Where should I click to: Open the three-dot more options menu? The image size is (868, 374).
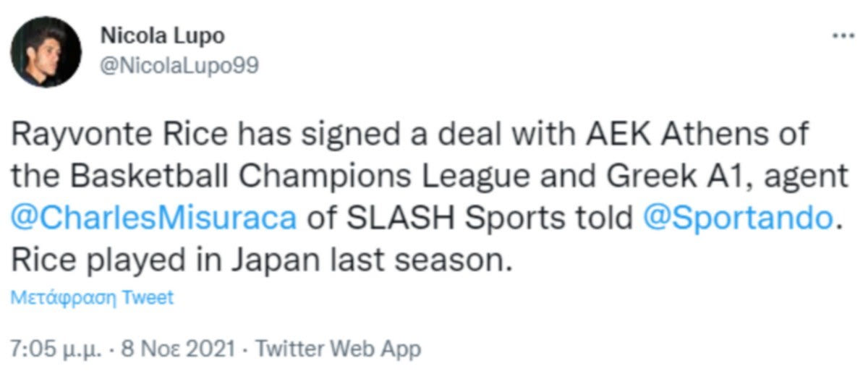843,36
